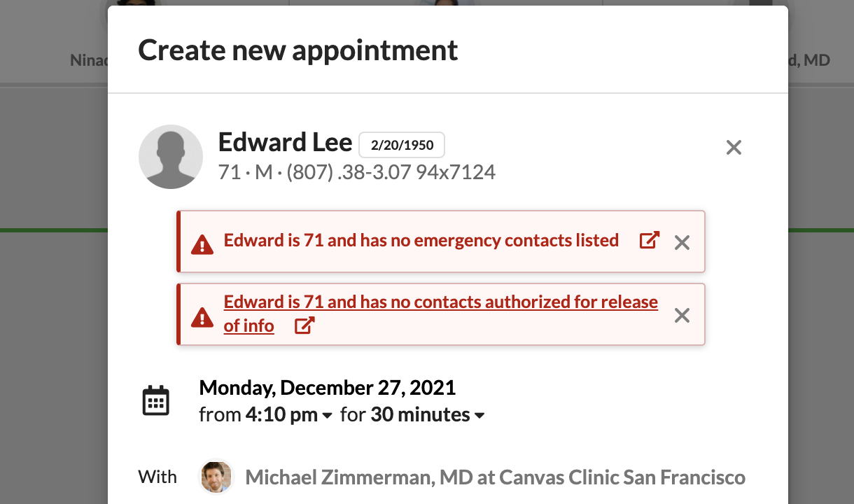Remove selected patient Edward Lee
This screenshot has width=854, height=504.
pos(734,148)
